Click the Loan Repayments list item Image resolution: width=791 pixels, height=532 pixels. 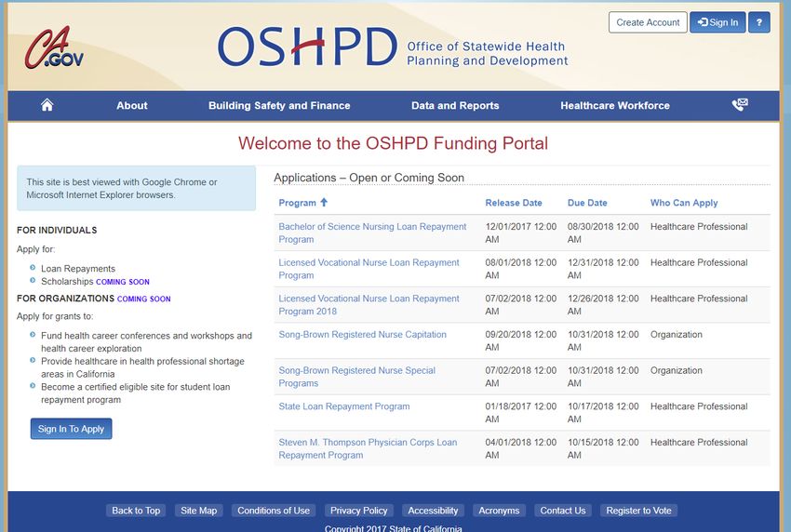point(78,269)
